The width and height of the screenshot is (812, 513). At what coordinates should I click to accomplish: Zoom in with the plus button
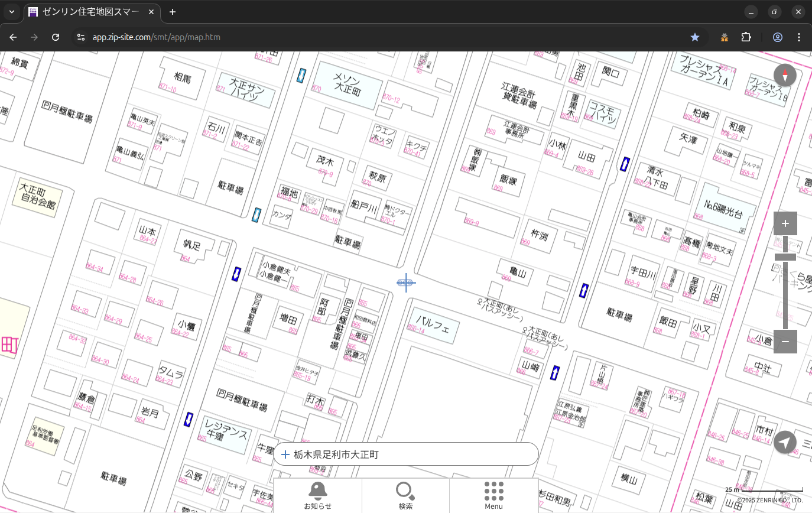(785, 223)
